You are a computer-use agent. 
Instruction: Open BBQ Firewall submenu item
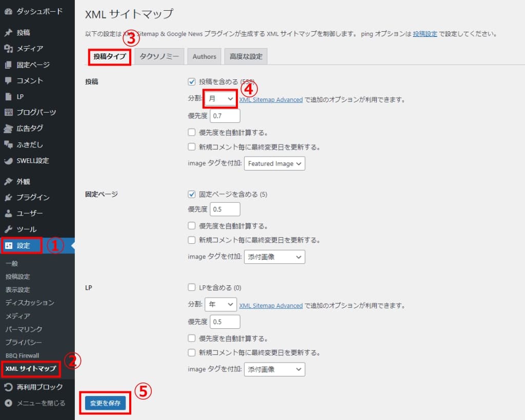tap(22, 355)
